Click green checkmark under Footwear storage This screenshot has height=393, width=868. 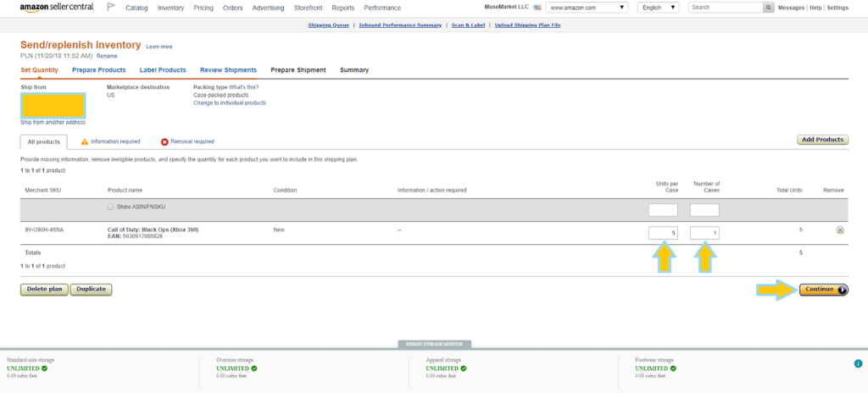672,368
